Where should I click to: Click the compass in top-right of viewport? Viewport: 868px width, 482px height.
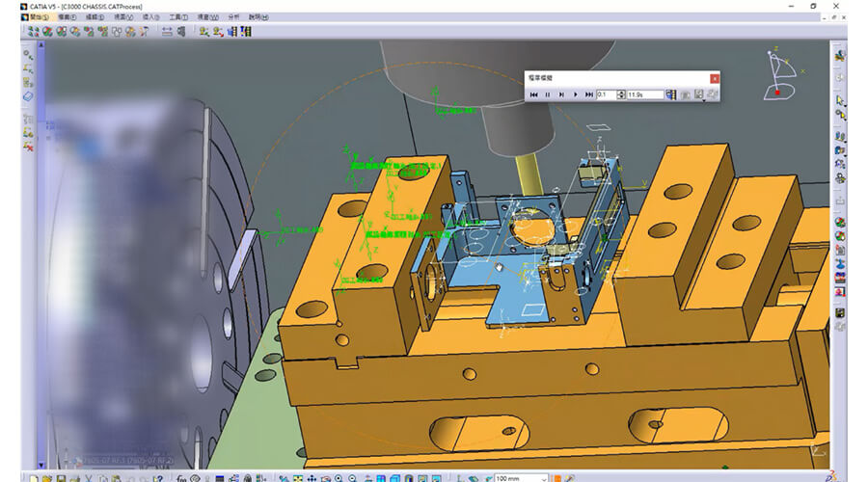coord(779,75)
